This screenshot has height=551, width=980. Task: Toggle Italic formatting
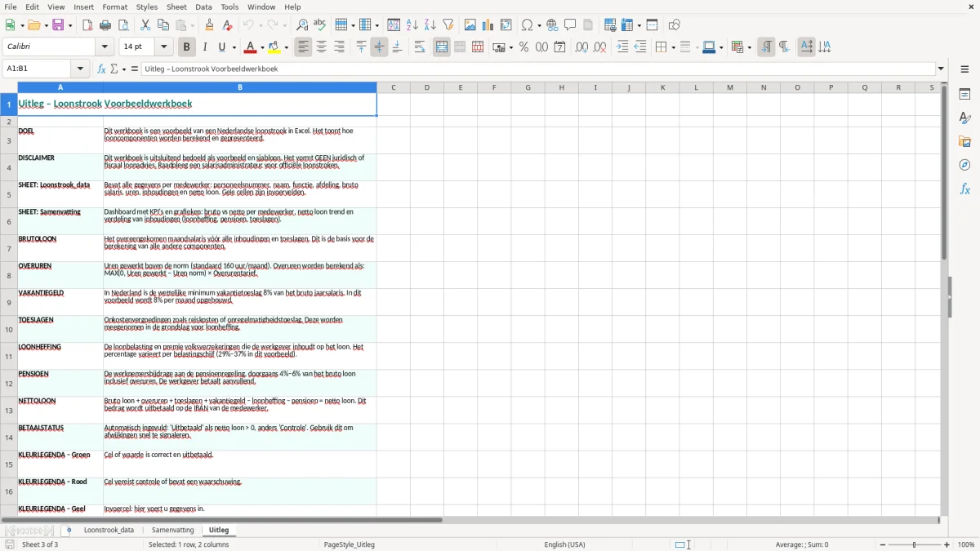[204, 47]
